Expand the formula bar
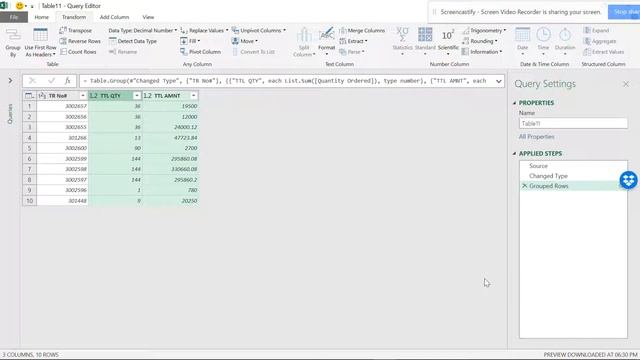Screen dimensions: 640x360 (498, 81)
